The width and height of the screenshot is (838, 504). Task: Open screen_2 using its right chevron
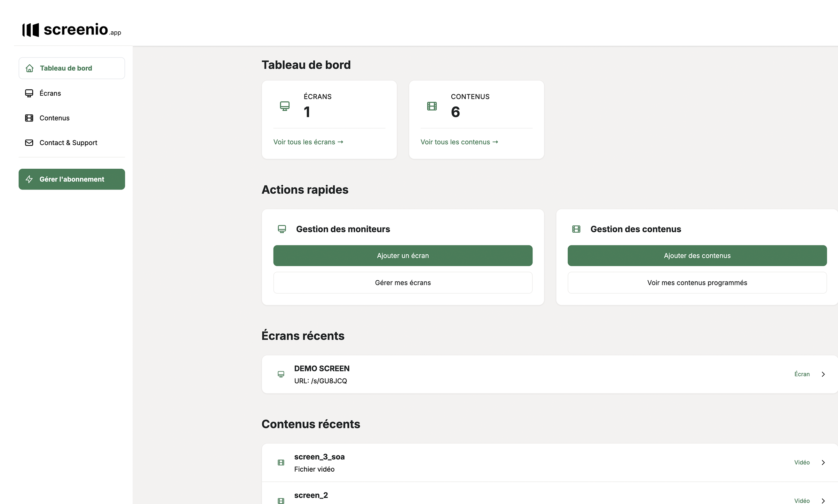[x=823, y=501]
